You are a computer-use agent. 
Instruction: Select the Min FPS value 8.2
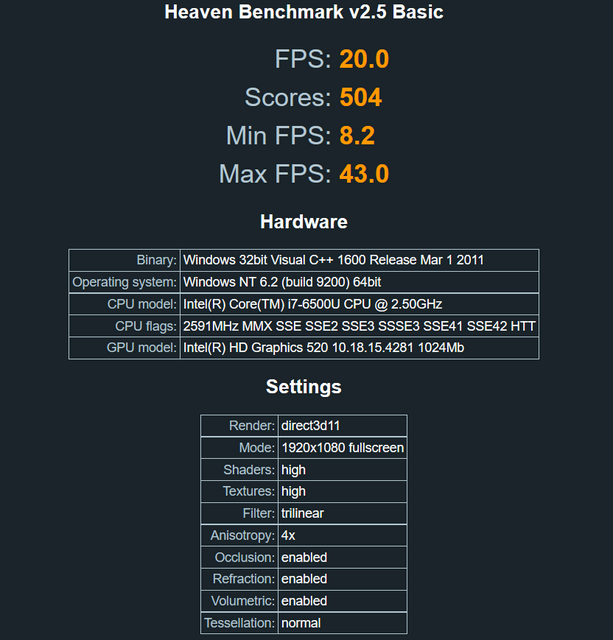[357, 136]
